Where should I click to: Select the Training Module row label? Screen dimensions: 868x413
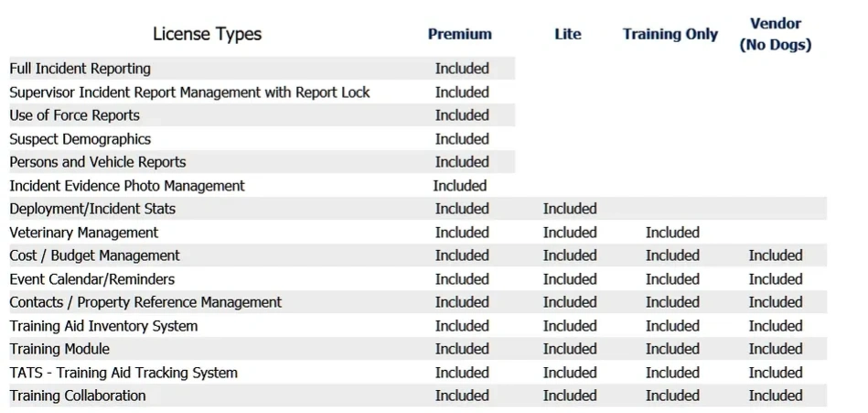tap(59, 349)
